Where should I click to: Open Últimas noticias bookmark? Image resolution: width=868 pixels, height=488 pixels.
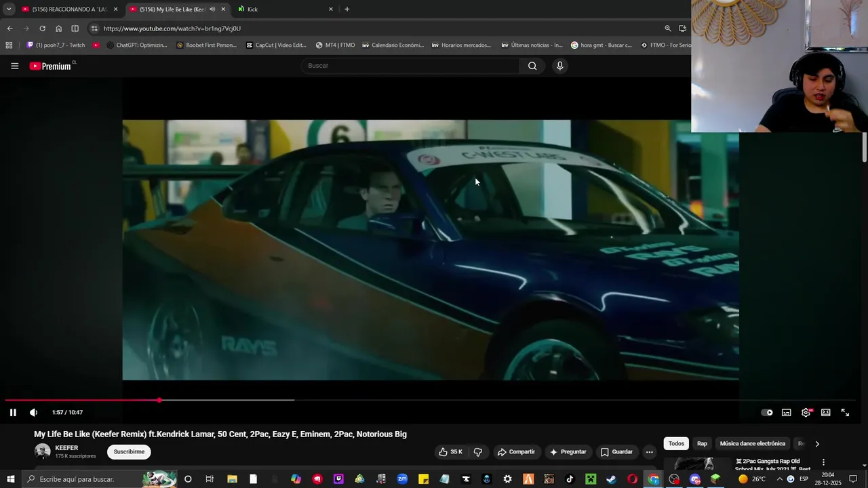tap(532, 45)
